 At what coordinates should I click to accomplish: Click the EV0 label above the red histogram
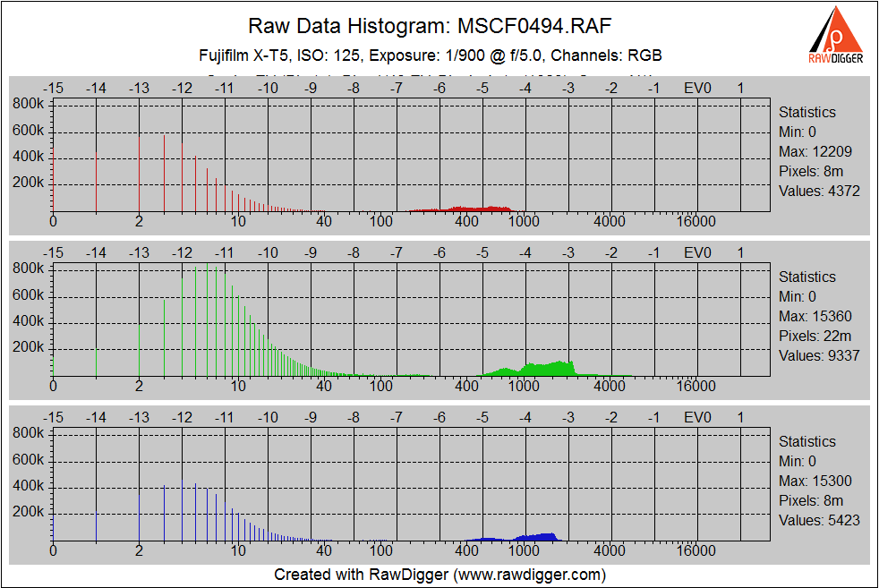(697, 88)
